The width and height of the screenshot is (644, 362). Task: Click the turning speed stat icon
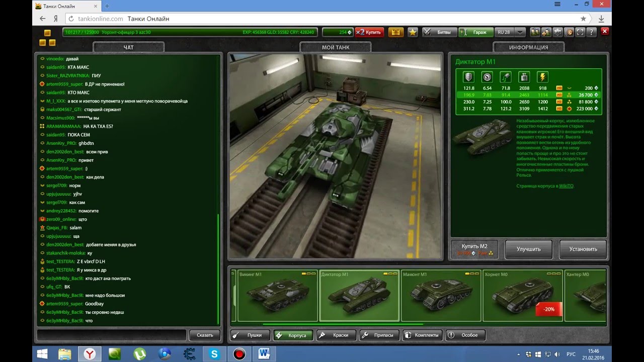[506, 77]
